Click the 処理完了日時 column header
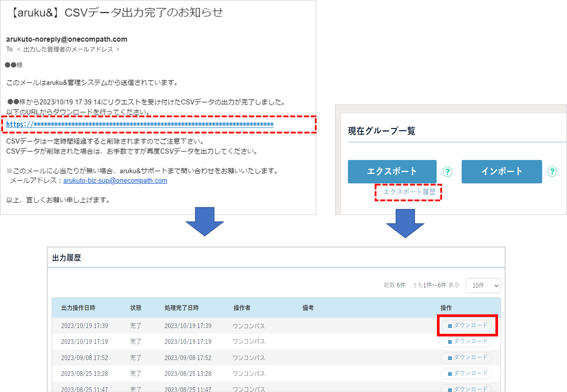 pos(181,308)
